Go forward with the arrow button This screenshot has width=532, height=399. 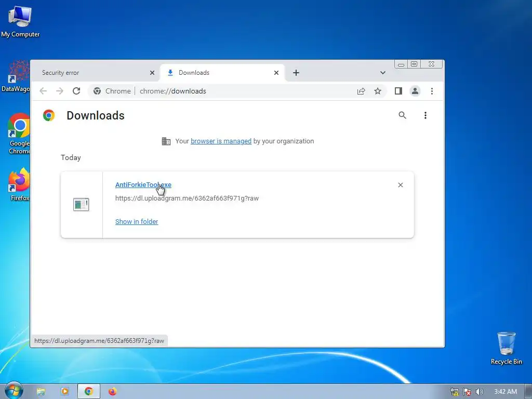coord(60,91)
